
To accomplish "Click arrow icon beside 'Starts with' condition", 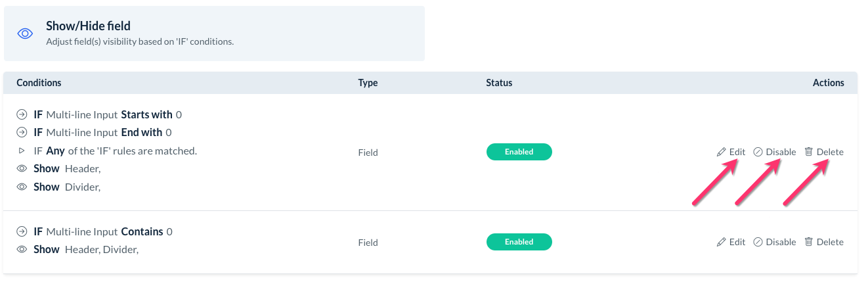I will [22, 114].
